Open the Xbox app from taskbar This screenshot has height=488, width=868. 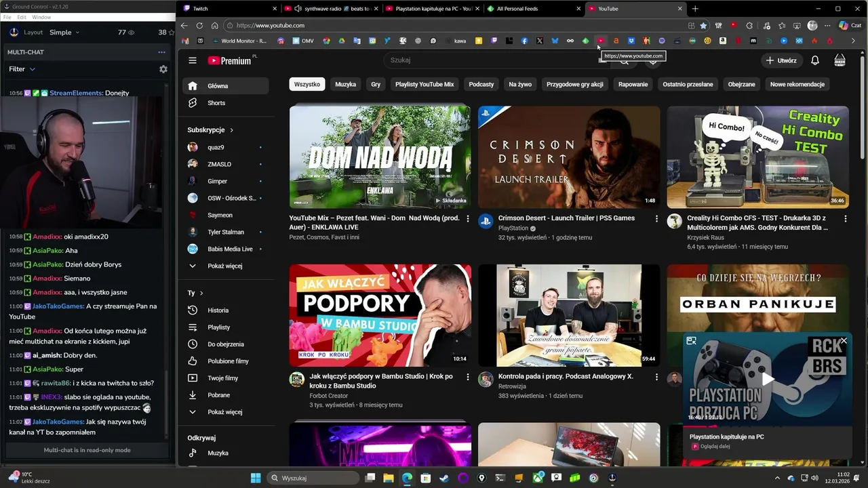pos(538,478)
